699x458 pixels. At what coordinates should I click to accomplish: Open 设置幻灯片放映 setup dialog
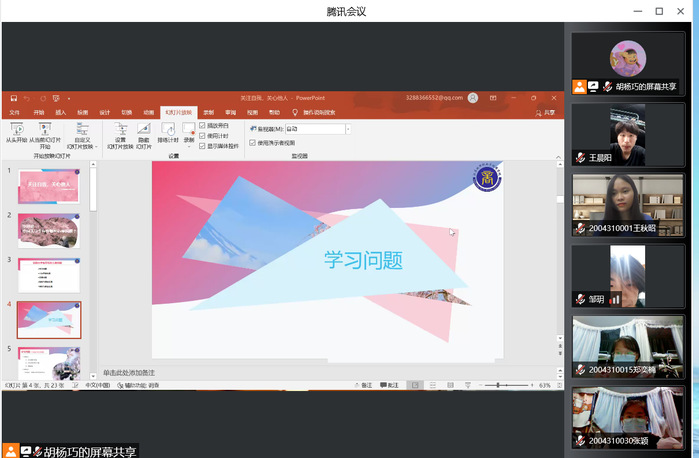(x=120, y=136)
